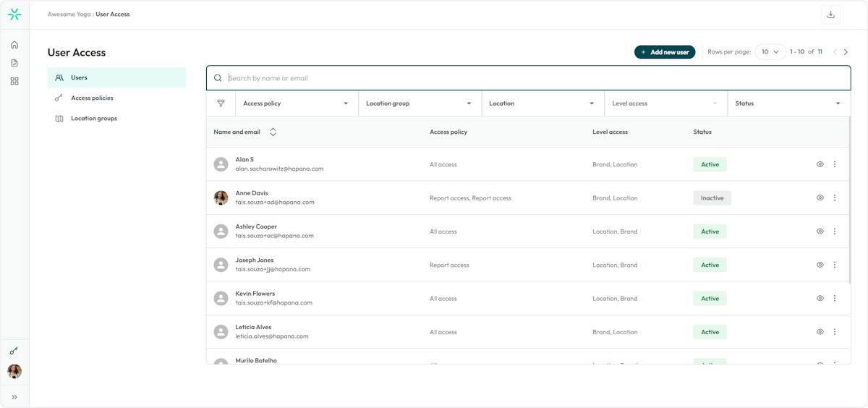Click the grid apps icon in sidebar
868x408 pixels.
click(14, 81)
